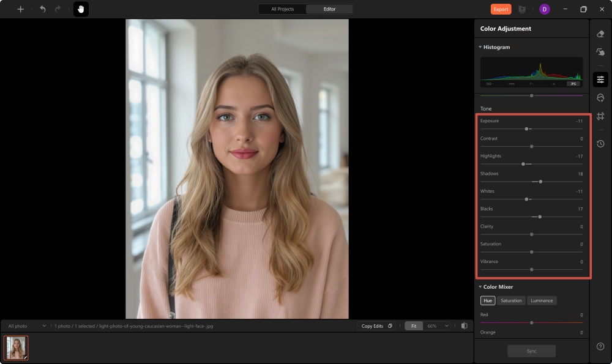This screenshot has width=612, height=364.
Task: Open the edit History panel via clock icon
Action: click(600, 144)
